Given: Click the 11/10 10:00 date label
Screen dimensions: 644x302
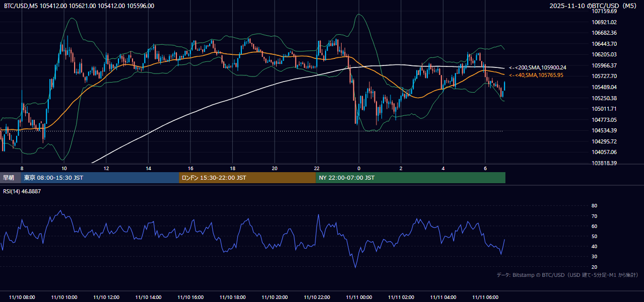Looking at the screenshot, I should point(64,297).
